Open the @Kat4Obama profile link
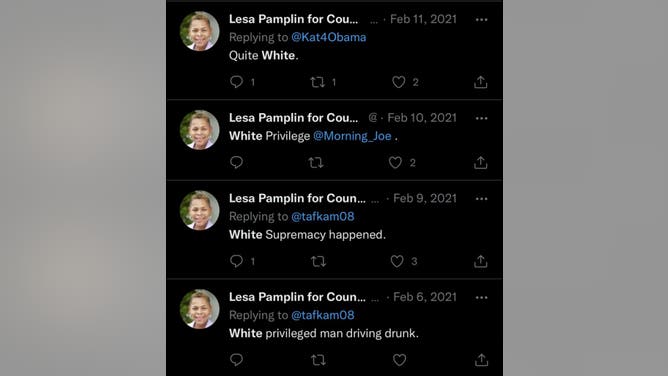The image size is (668, 376). tap(328, 37)
